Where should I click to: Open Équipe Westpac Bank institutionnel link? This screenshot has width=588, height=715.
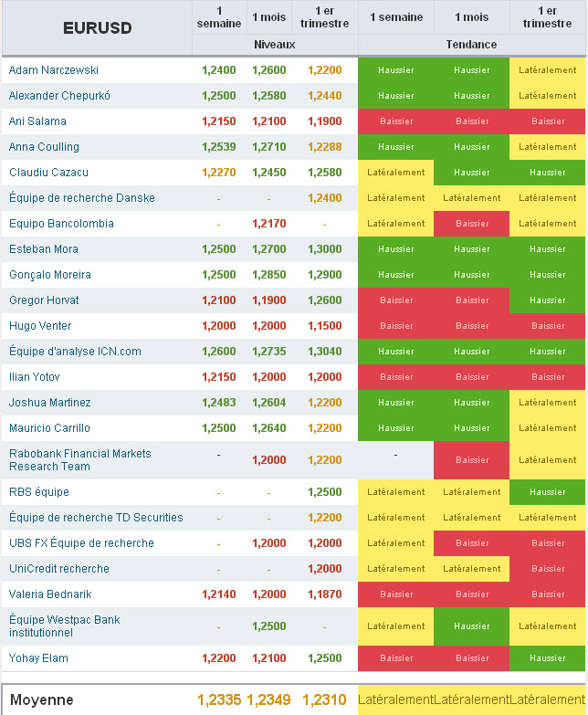pos(65,626)
